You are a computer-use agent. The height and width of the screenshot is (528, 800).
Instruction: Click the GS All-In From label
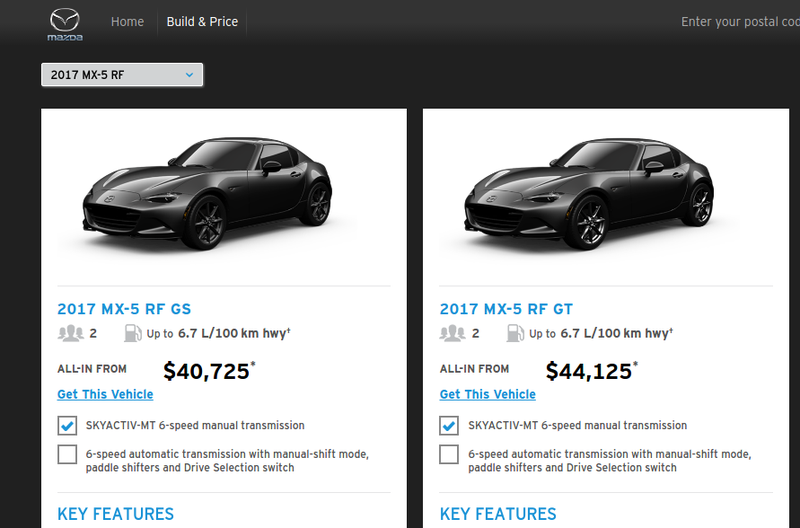(92, 369)
